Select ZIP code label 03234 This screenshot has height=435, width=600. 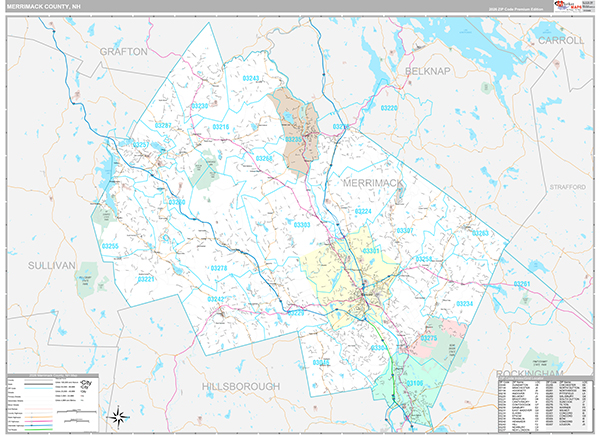coord(464,304)
